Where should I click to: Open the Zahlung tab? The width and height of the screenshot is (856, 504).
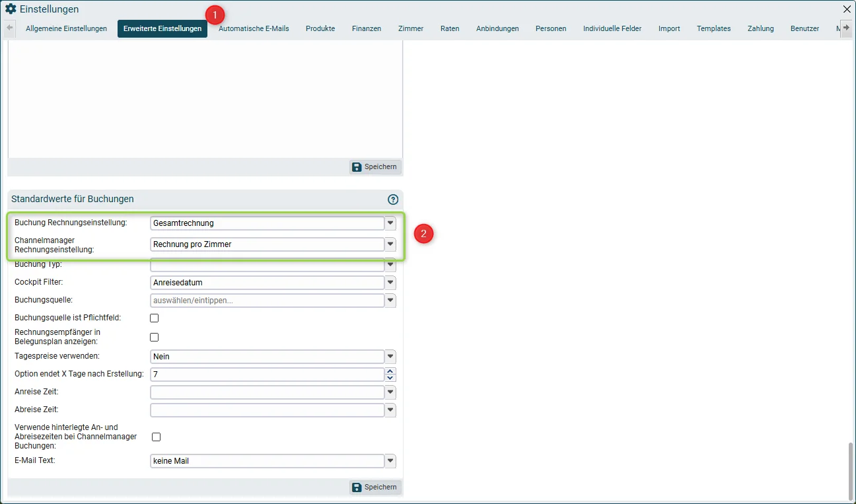(x=761, y=28)
